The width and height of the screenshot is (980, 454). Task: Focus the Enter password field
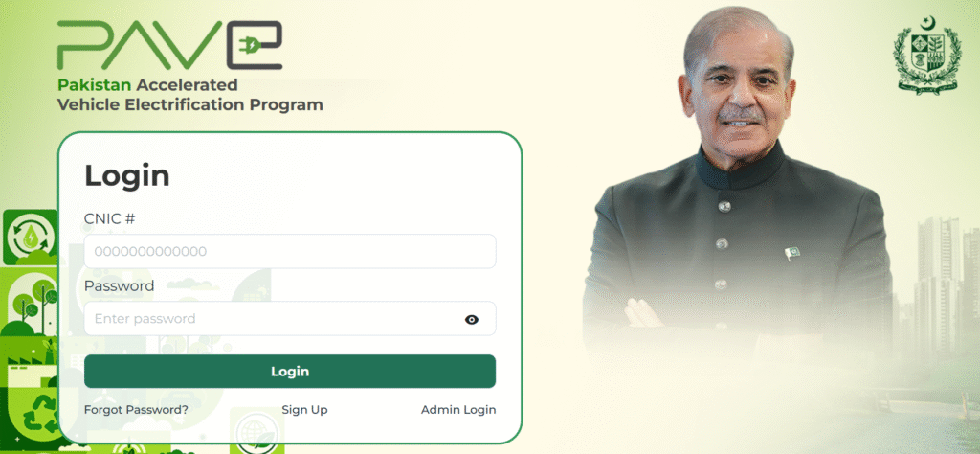pyautogui.click(x=290, y=318)
